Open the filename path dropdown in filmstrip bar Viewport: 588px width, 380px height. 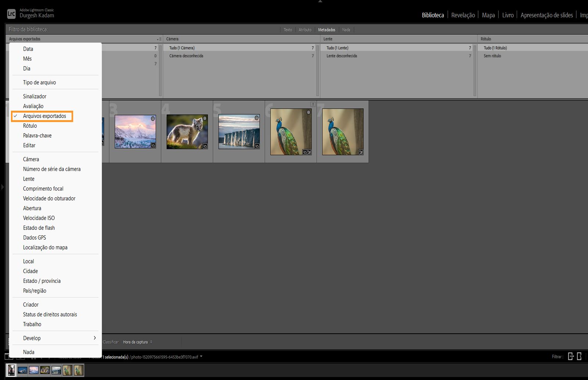click(201, 356)
